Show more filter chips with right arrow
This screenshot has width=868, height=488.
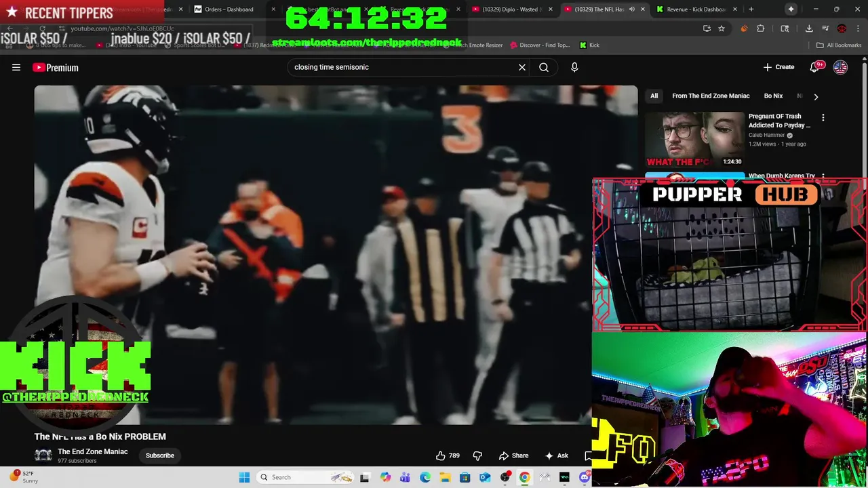(x=816, y=97)
